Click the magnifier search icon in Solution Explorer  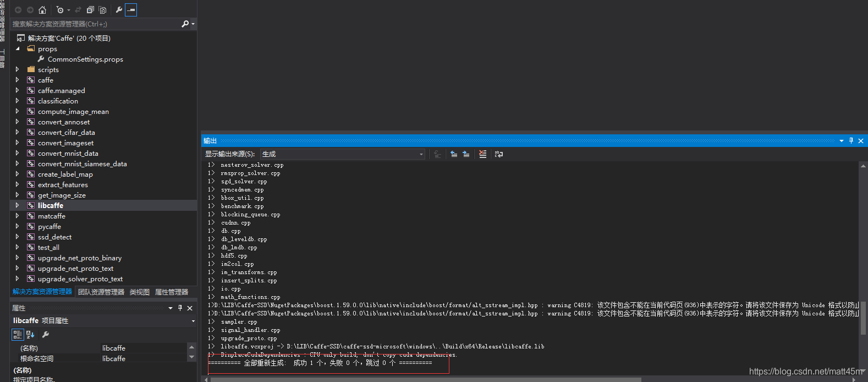tap(185, 24)
